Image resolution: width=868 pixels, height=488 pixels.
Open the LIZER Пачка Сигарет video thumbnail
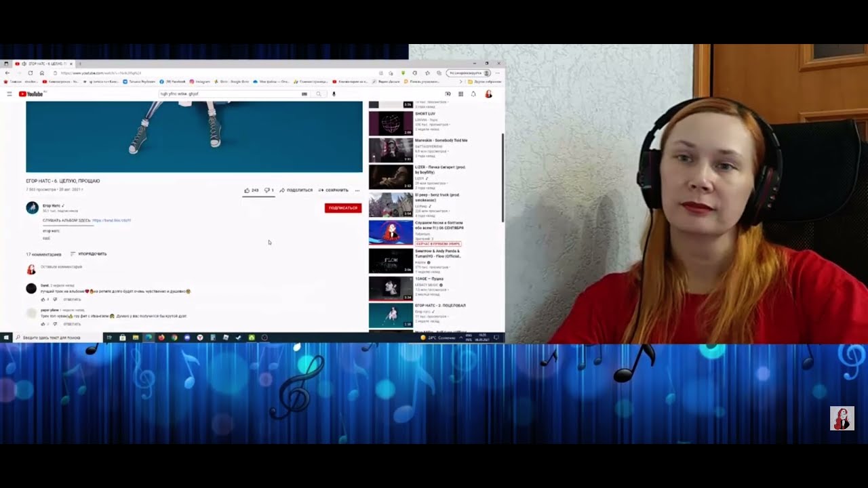pos(391,177)
